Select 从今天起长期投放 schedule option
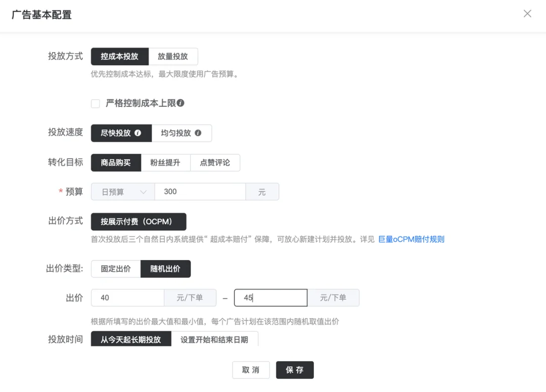The height and width of the screenshot is (392, 546). (x=131, y=339)
